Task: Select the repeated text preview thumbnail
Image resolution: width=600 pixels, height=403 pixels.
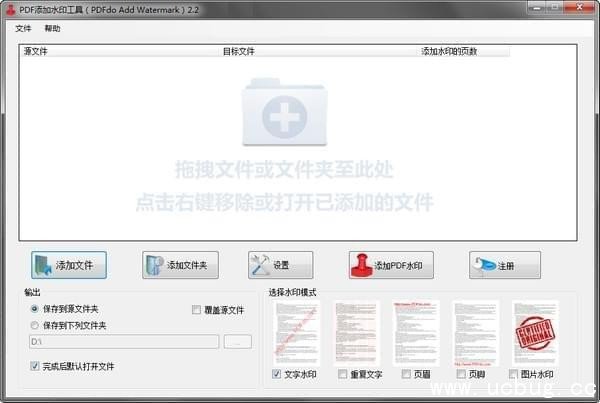Action: click(357, 333)
